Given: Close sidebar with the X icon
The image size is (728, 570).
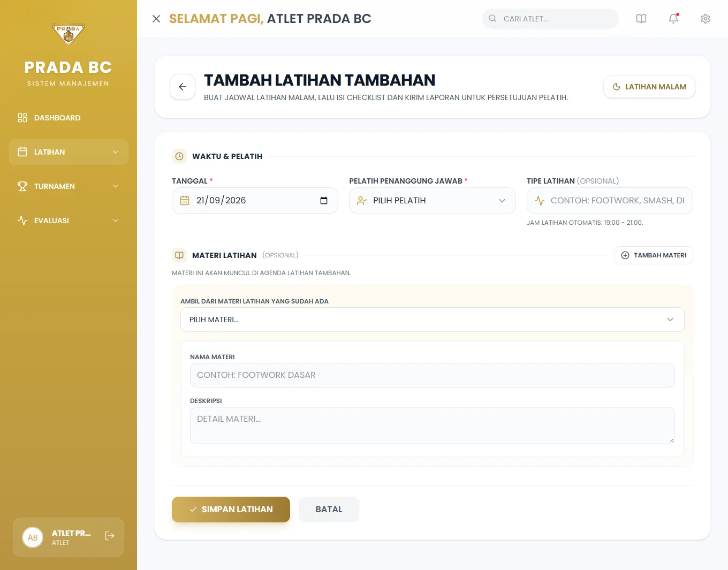Looking at the screenshot, I should coord(156,19).
